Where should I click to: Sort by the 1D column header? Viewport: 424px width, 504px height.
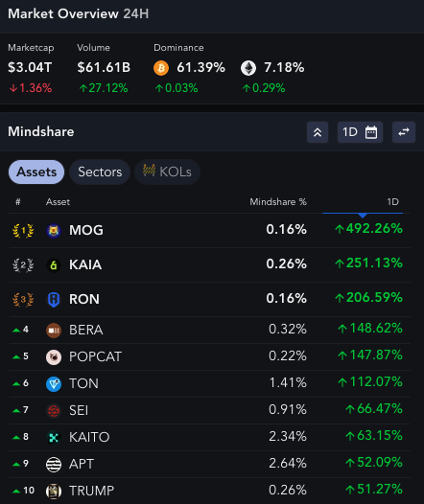[392, 202]
